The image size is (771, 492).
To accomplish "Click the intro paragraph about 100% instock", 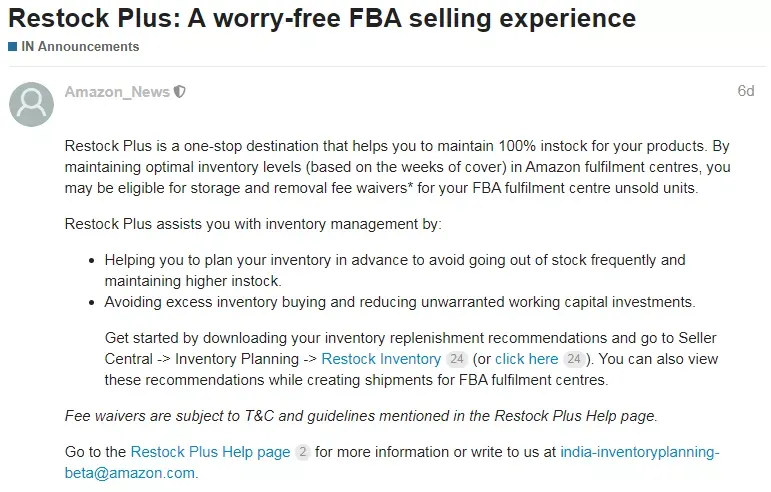I will pyautogui.click(x=397, y=167).
